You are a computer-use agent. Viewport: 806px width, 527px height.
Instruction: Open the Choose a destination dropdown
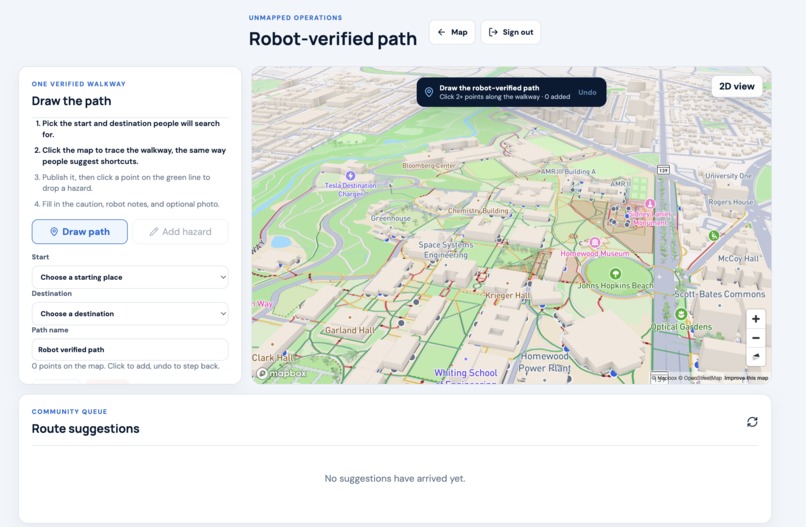click(x=130, y=314)
